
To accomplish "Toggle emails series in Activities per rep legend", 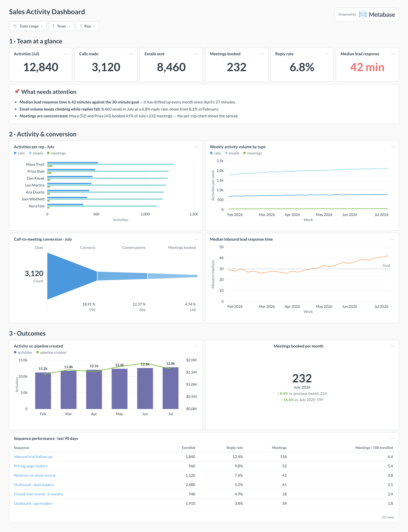I will point(36,153).
